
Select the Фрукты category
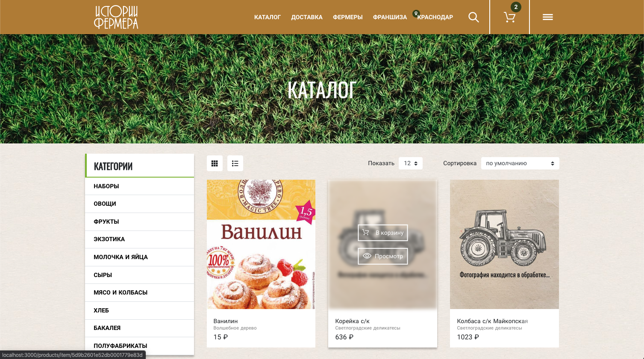pos(140,222)
